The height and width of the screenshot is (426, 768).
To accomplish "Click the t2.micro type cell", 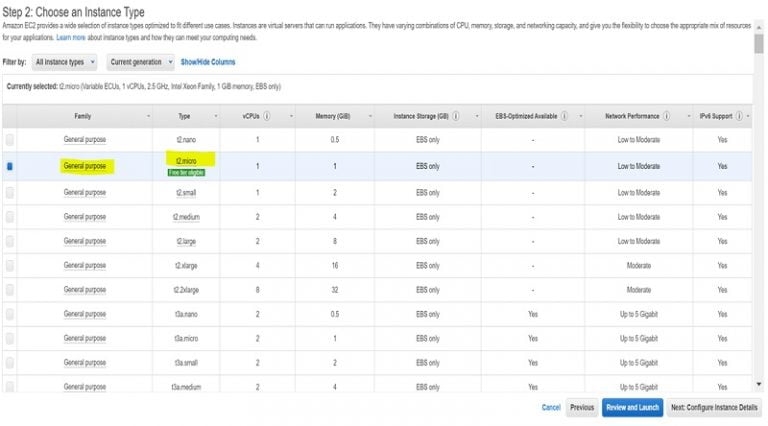I will [x=186, y=161].
